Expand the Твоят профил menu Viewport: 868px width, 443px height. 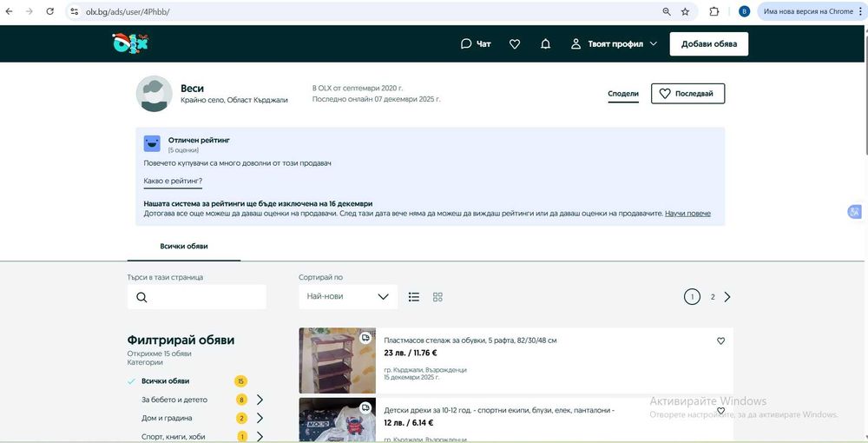[x=614, y=43]
